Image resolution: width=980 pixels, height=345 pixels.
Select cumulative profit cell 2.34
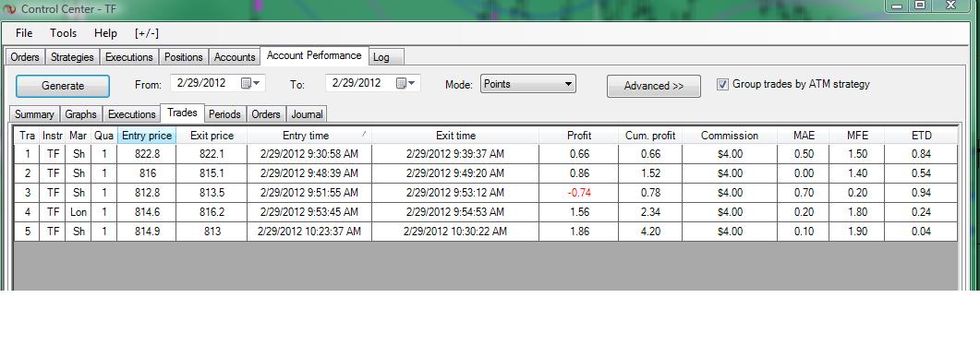coord(650,212)
